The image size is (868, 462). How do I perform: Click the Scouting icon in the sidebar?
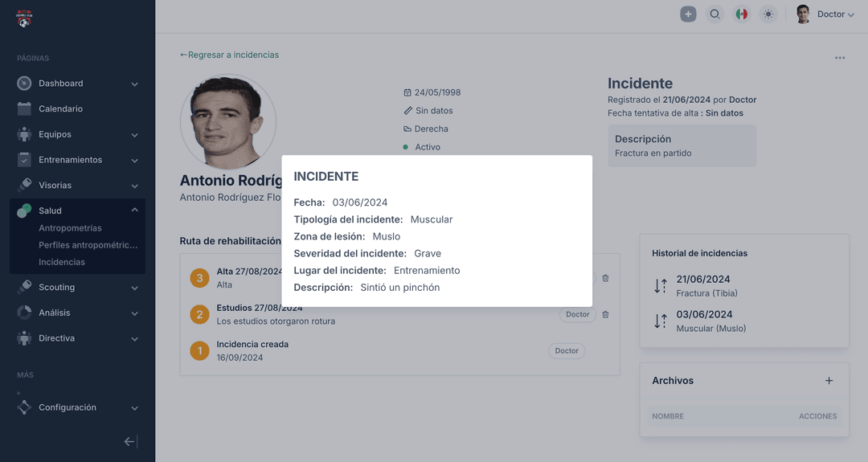point(24,287)
